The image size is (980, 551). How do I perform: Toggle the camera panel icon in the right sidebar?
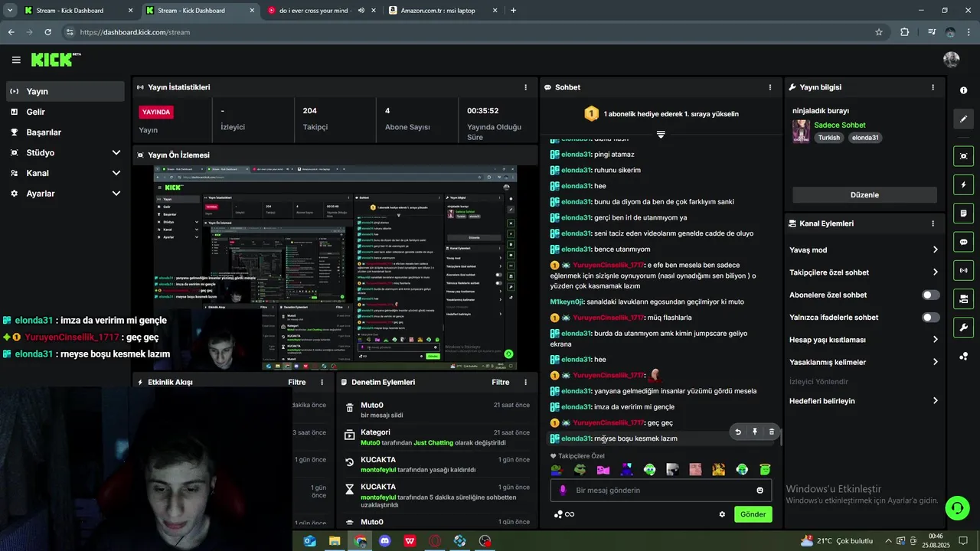pyautogui.click(x=963, y=298)
